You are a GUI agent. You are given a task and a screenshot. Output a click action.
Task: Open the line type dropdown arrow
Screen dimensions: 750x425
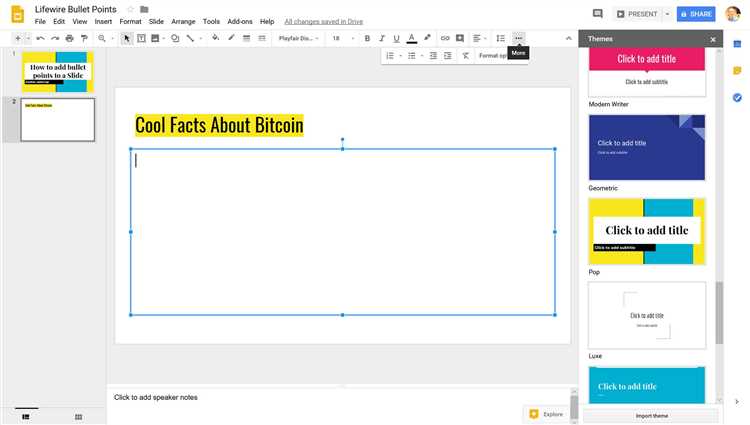pos(200,38)
